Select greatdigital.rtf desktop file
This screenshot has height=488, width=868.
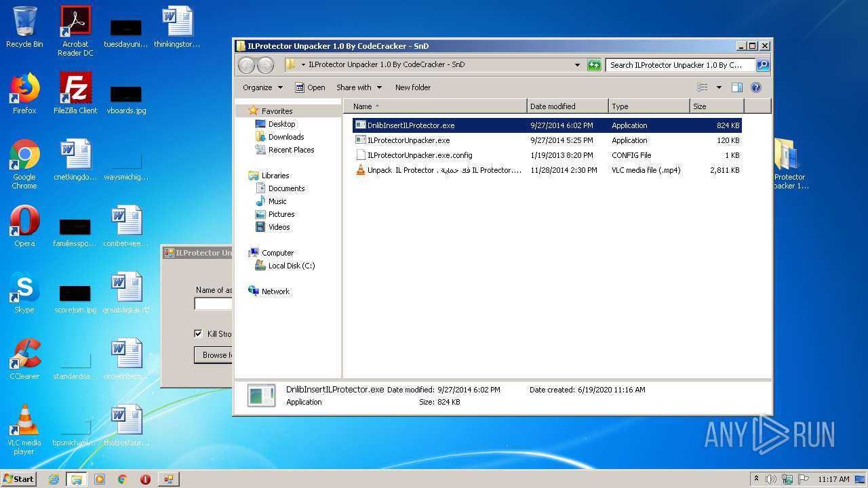[126, 293]
